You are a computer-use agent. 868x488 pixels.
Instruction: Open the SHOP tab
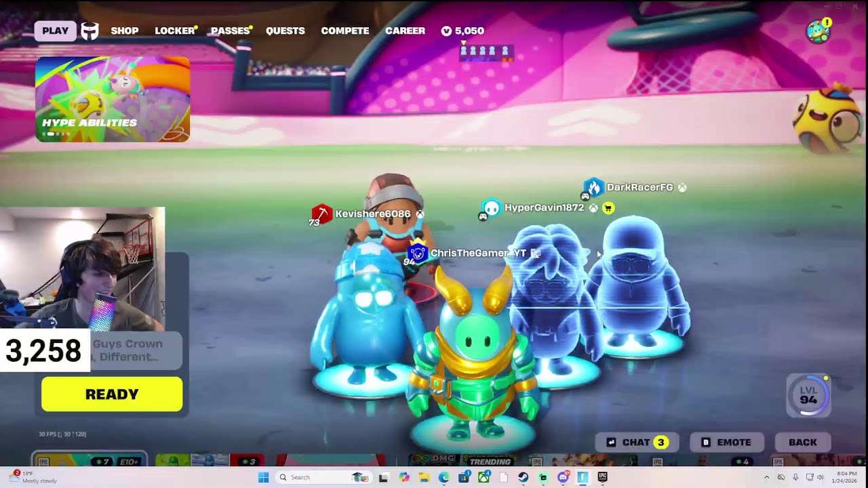[x=125, y=30]
